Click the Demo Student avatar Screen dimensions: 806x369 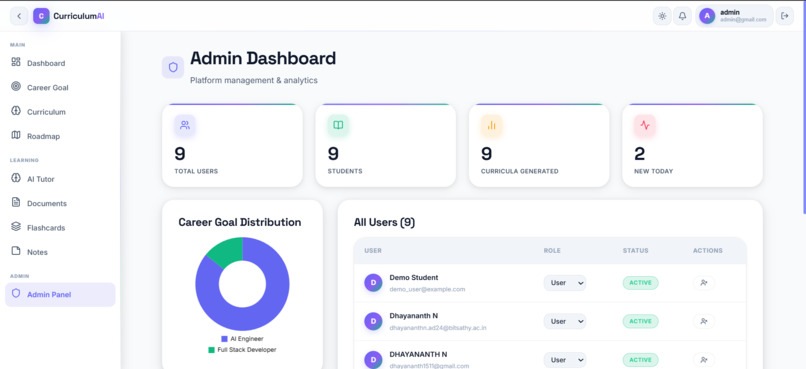(x=373, y=283)
